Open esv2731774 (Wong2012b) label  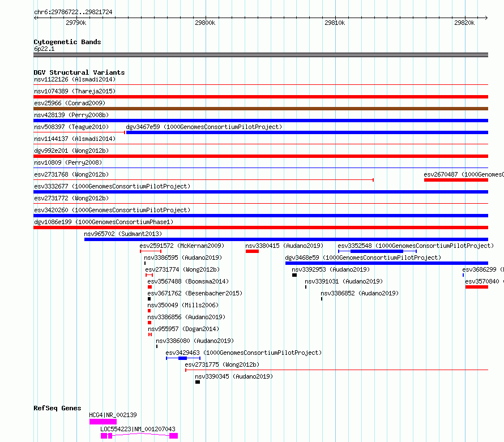182,269
